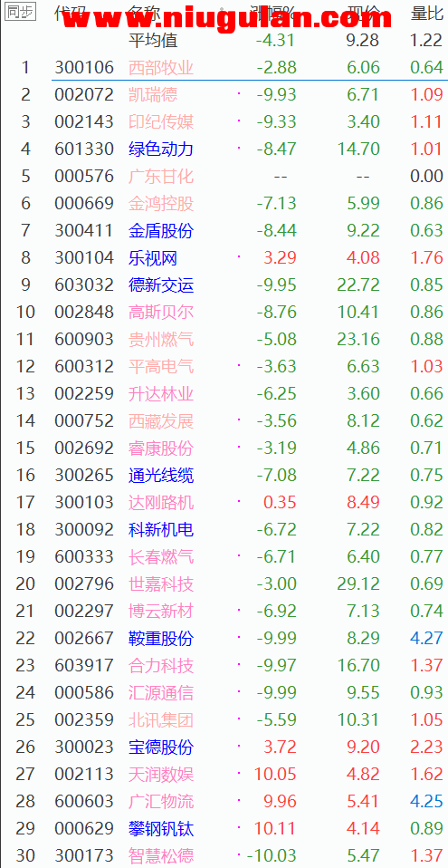Select last row 智慧松德
The height and width of the screenshot is (868, 448).
tap(224, 855)
